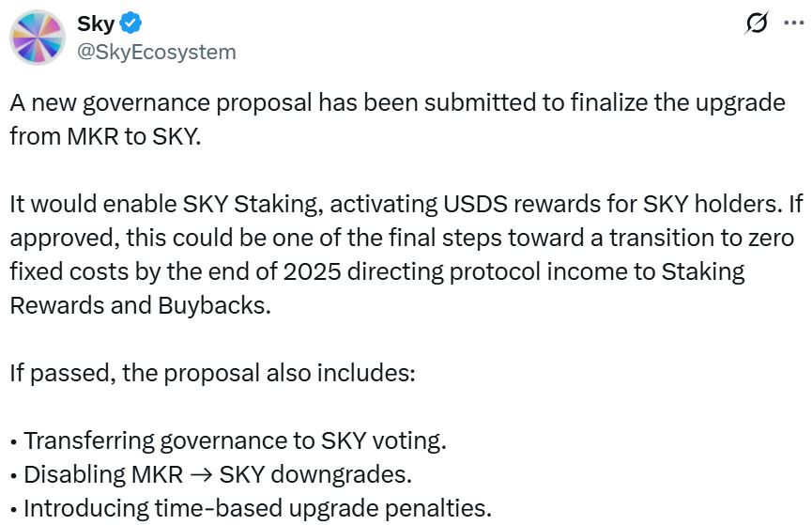Click the blue verified checkmark badge
The image size is (812, 525).
[134, 23]
